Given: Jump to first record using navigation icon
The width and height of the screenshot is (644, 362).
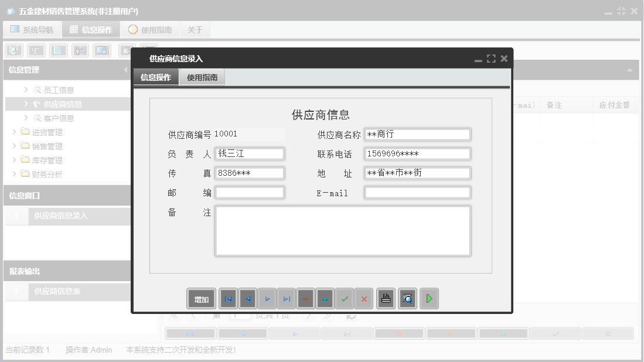Looking at the screenshot, I should pyautogui.click(x=228, y=298).
